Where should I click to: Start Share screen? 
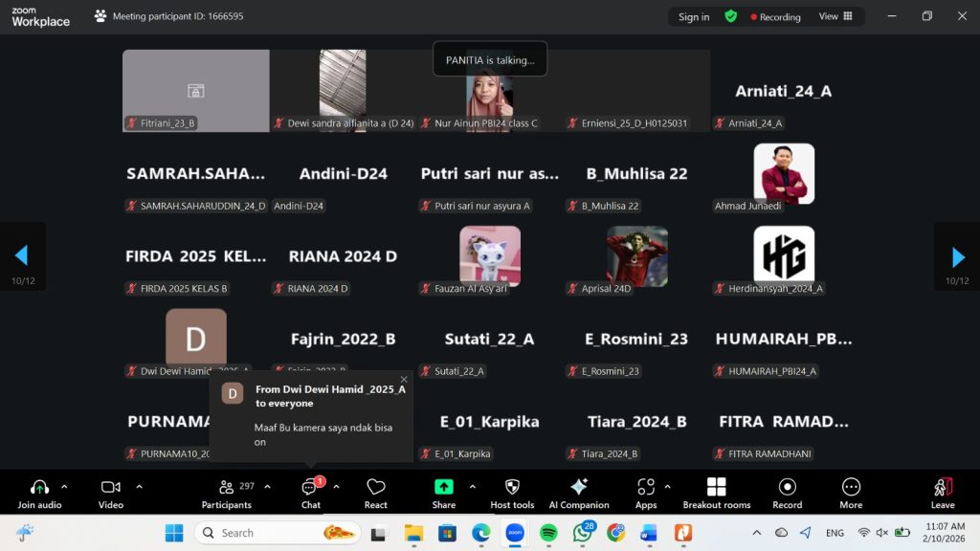click(443, 492)
